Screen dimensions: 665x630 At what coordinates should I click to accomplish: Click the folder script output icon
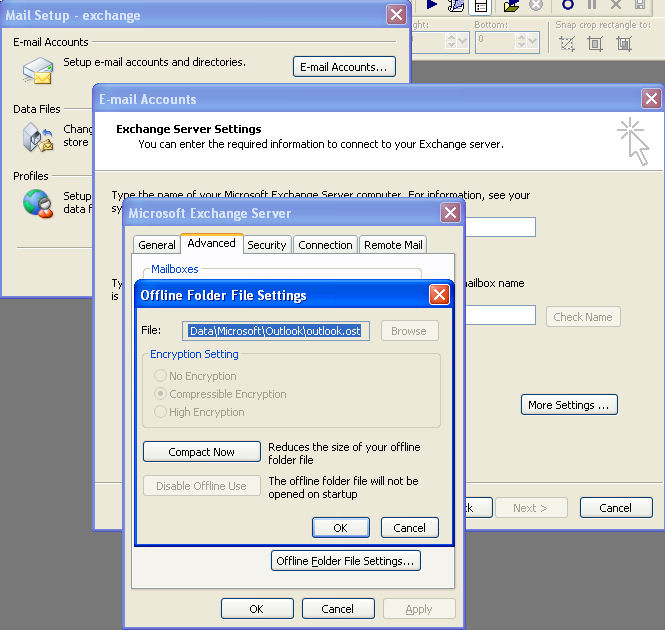(511, 6)
